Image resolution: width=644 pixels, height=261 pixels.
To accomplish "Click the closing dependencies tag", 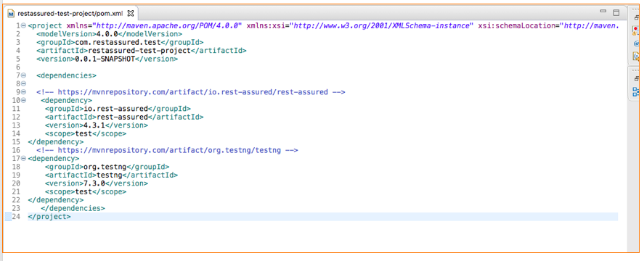I will click(73, 208).
